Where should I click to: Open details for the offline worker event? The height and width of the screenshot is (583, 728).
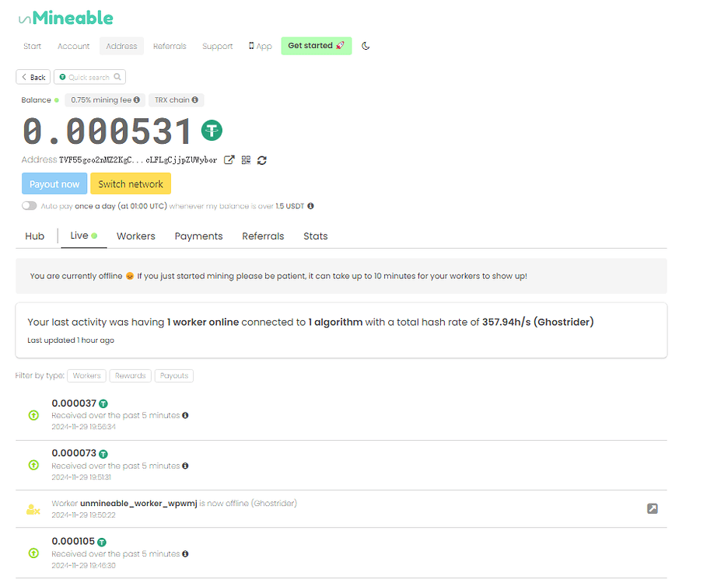click(x=652, y=509)
